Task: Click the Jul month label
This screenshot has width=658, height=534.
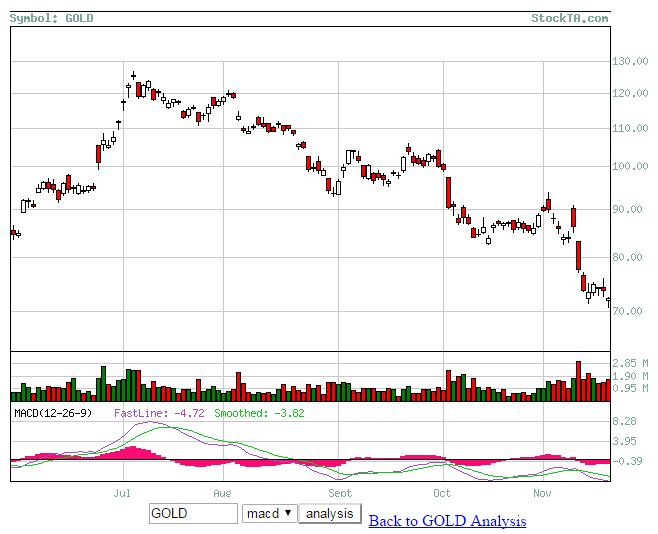Action: (122, 493)
